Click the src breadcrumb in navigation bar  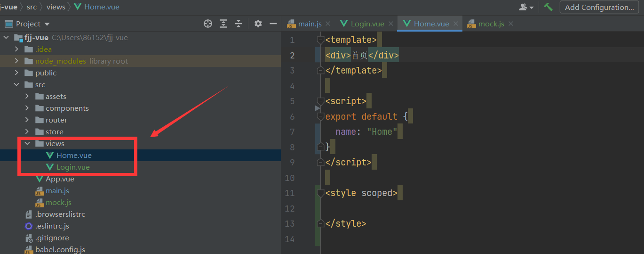(32, 7)
